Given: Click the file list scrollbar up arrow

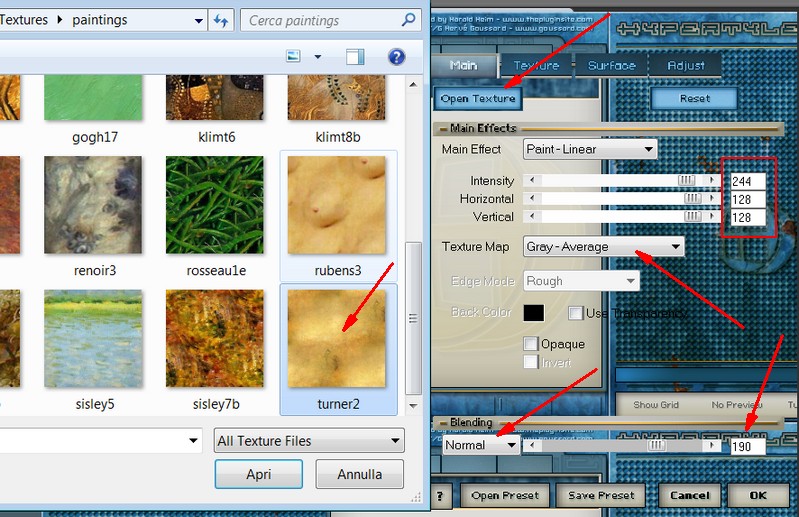Looking at the screenshot, I should [413, 84].
